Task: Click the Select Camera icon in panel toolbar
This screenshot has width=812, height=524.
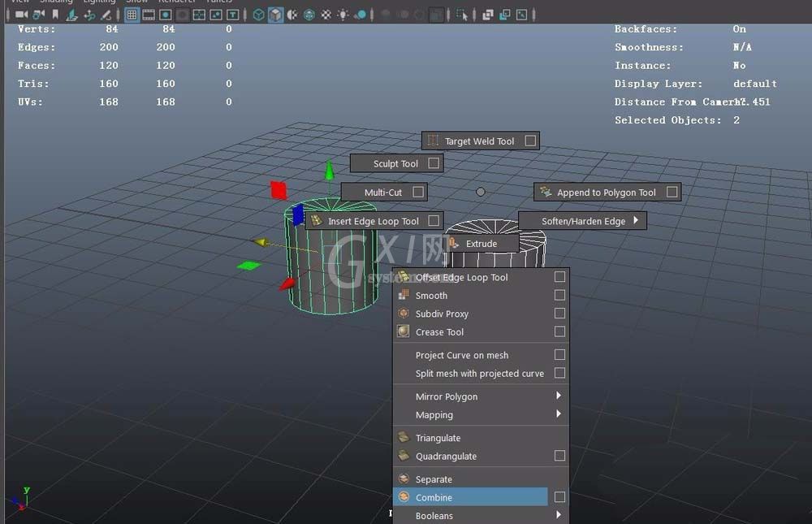Action: (21, 15)
